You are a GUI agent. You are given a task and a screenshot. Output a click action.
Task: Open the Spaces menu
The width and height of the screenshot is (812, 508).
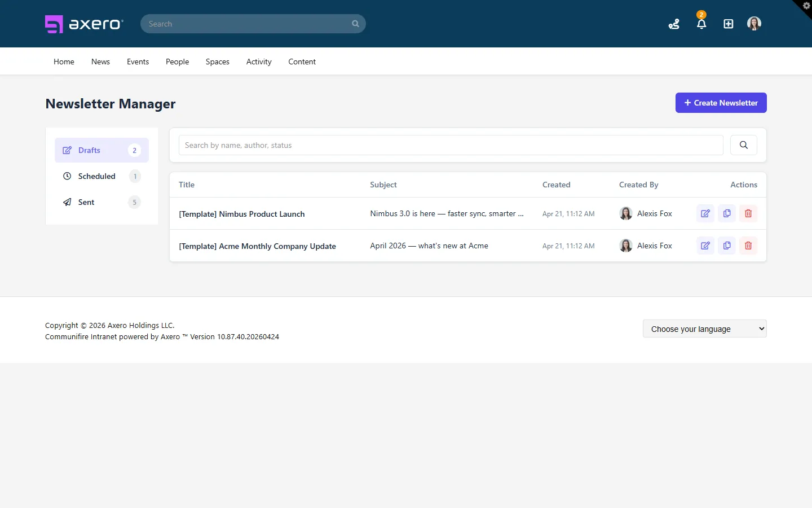coord(218,62)
